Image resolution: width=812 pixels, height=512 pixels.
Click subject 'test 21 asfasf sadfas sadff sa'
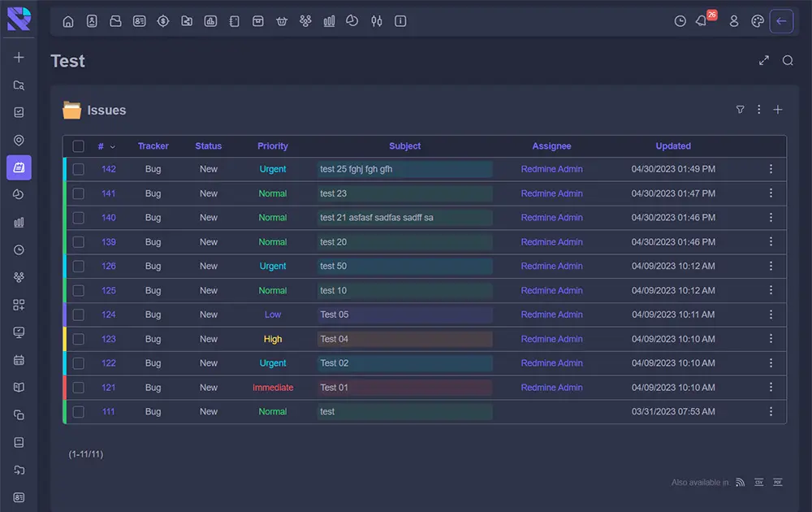tap(377, 218)
